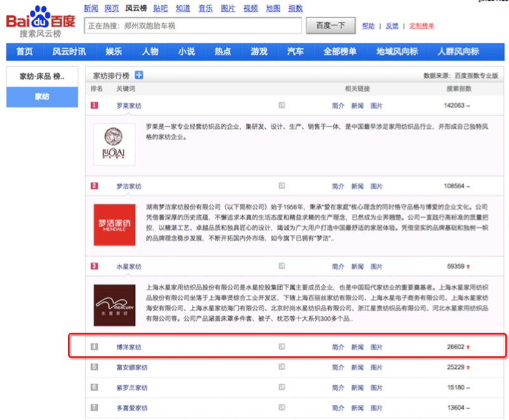Go to 首页 in navigation bar
The width and height of the screenshot is (509, 420).
tap(25, 52)
